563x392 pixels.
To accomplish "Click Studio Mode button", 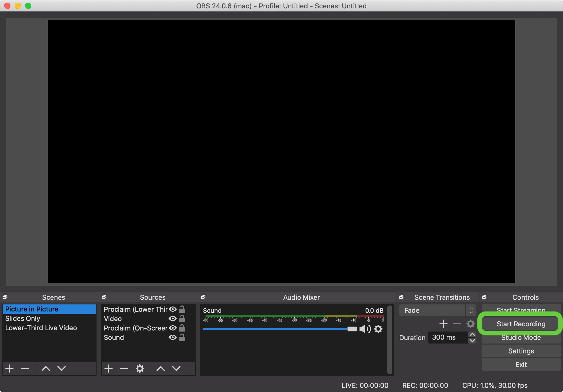I will (521, 337).
